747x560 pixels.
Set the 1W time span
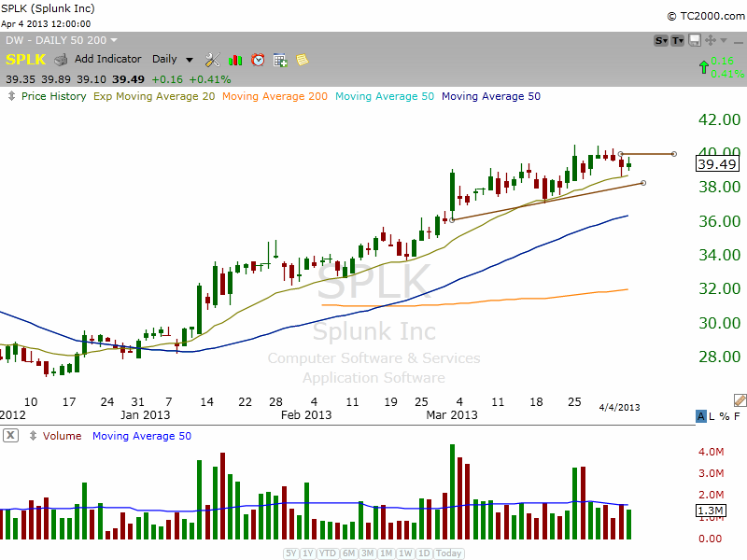point(405,553)
